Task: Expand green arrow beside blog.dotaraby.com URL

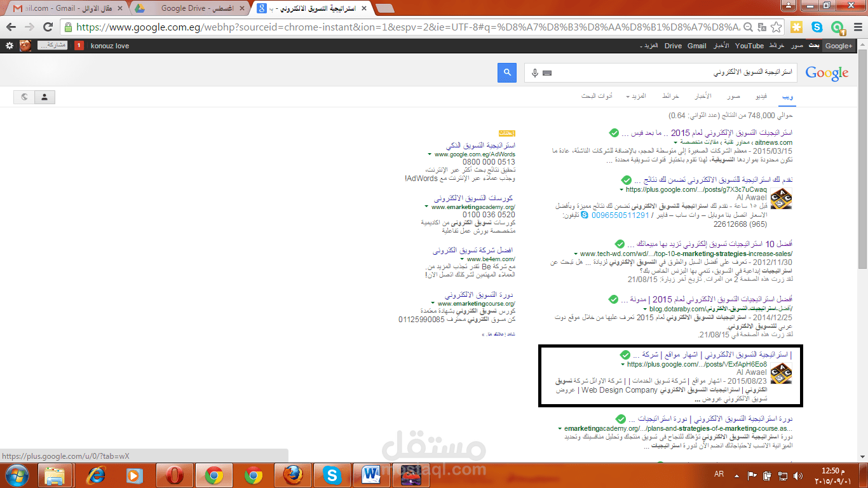Action: tap(645, 309)
